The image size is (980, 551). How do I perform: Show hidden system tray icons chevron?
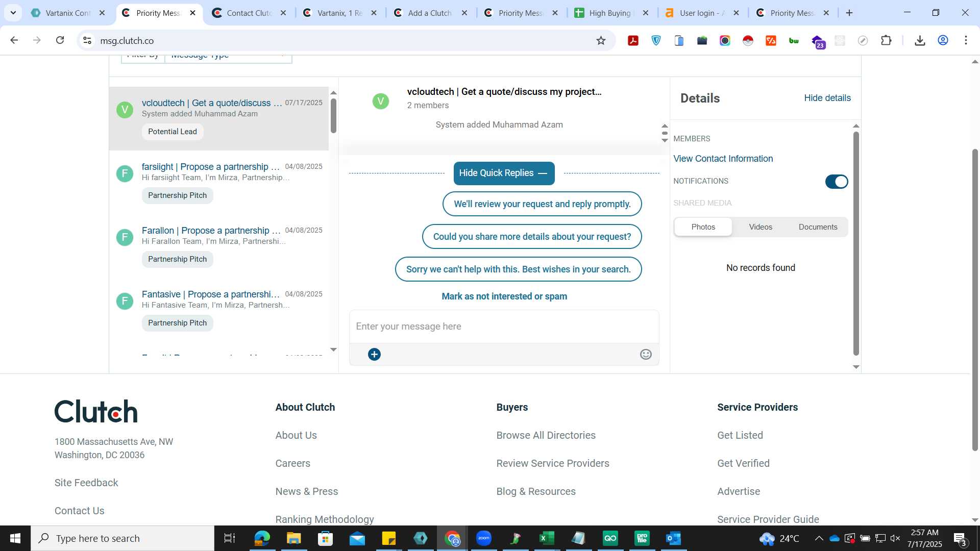(x=819, y=538)
